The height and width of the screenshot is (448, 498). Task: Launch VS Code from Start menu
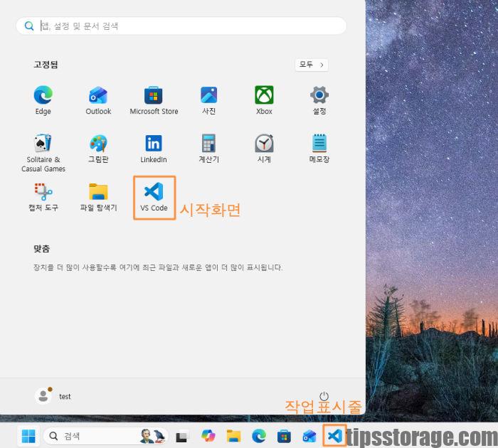coord(154,197)
